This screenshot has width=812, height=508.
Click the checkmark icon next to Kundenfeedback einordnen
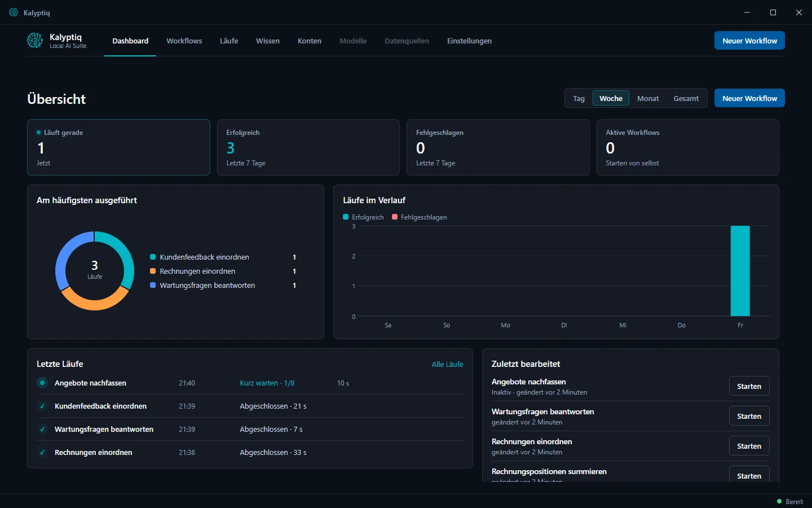pyautogui.click(x=42, y=406)
